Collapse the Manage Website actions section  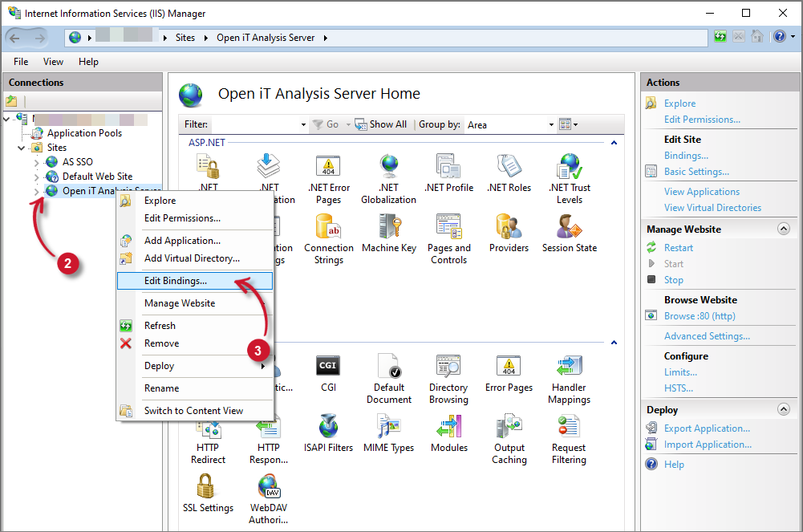tap(783, 229)
